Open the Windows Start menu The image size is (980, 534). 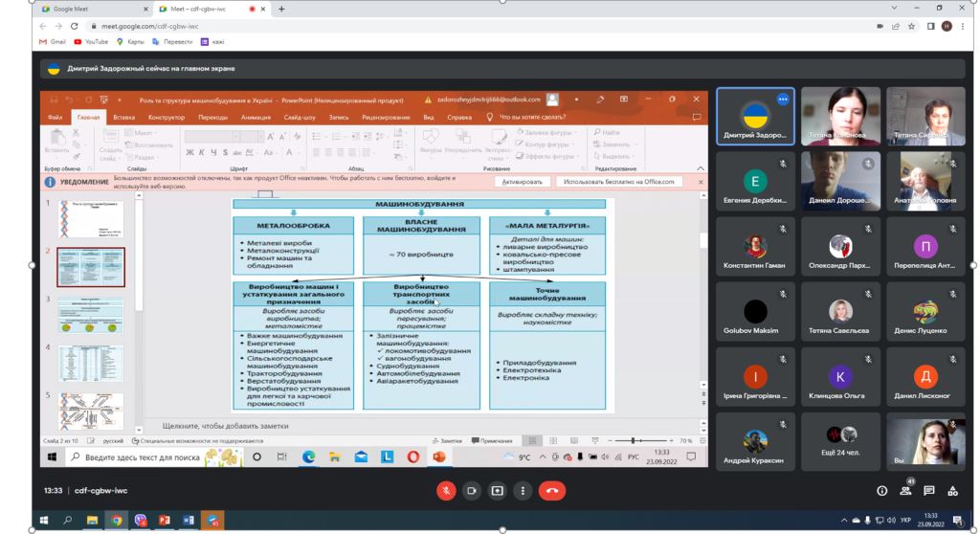[44, 521]
